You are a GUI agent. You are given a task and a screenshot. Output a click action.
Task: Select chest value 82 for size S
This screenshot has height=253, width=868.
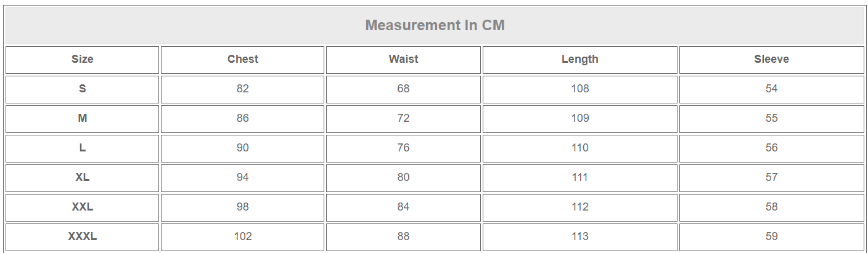(242, 89)
